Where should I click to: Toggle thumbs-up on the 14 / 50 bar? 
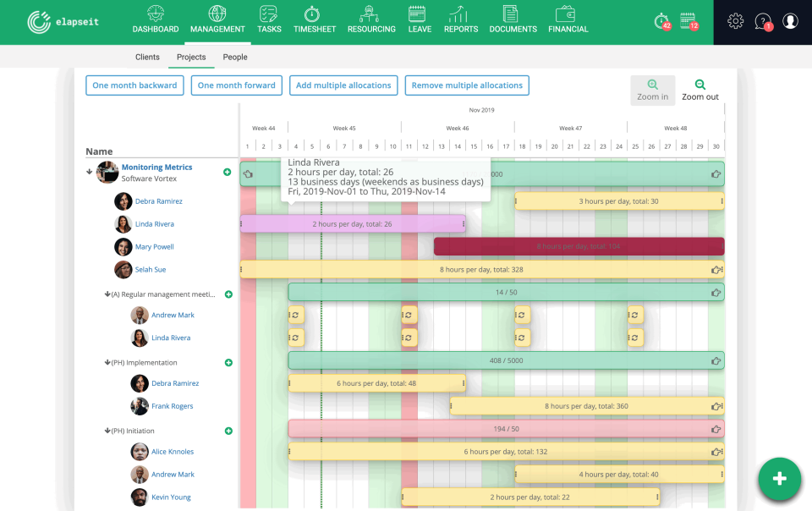coord(716,291)
